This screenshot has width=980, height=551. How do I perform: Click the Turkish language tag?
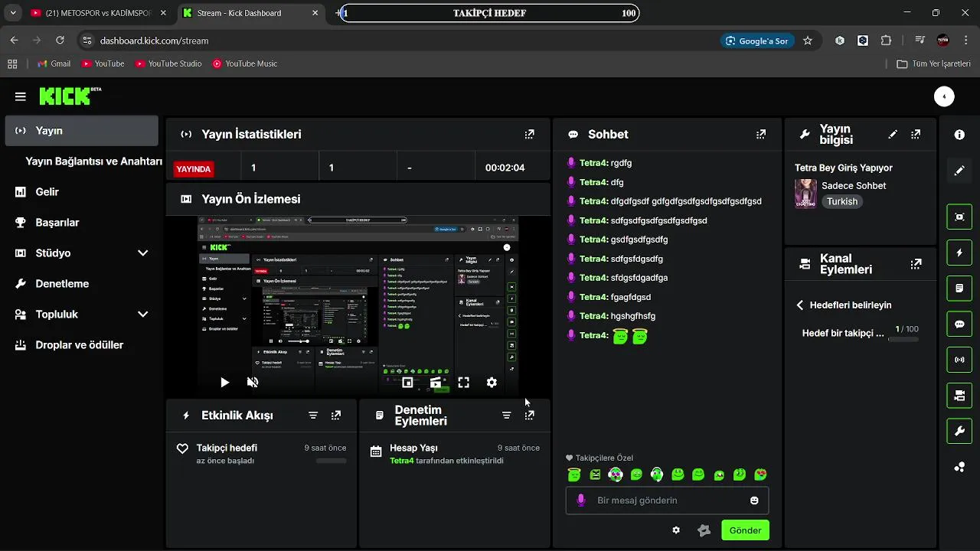pyautogui.click(x=842, y=201)
